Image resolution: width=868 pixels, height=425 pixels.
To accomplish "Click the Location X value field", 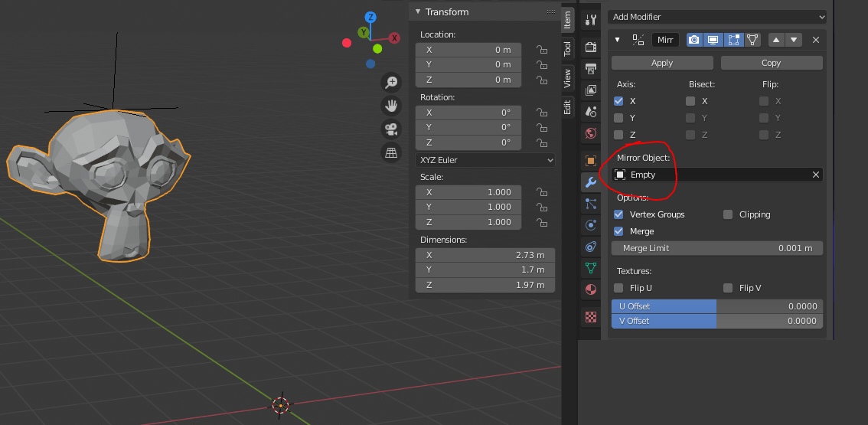I will (x=468, y=50).
